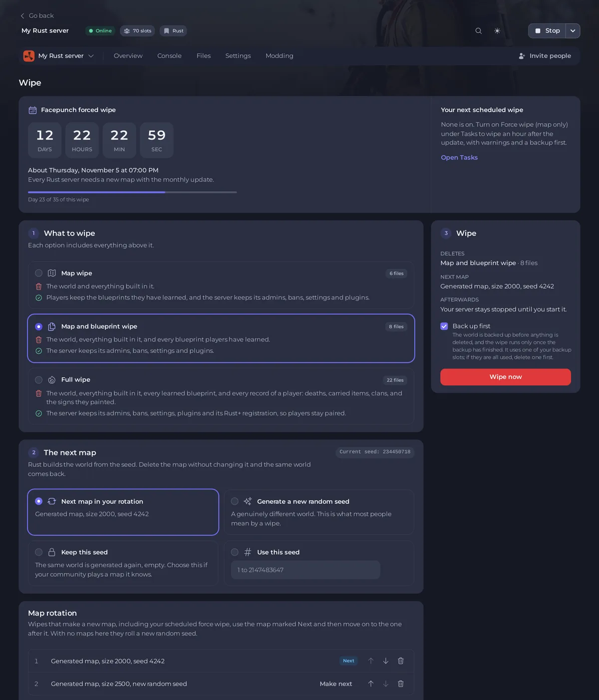Viewport: 599px width, 700px height.
Task: Move the size 2500 map up in rotation
Action: tap(371, 684)
